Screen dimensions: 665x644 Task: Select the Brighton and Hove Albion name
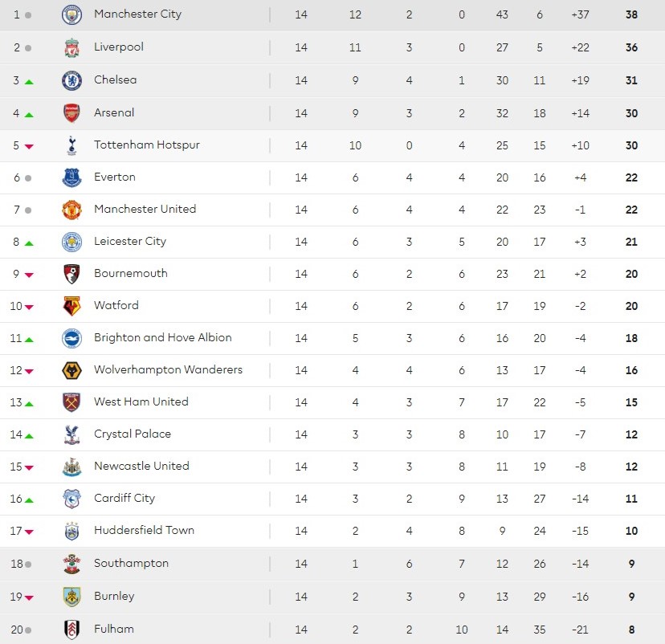pos(162,338)
